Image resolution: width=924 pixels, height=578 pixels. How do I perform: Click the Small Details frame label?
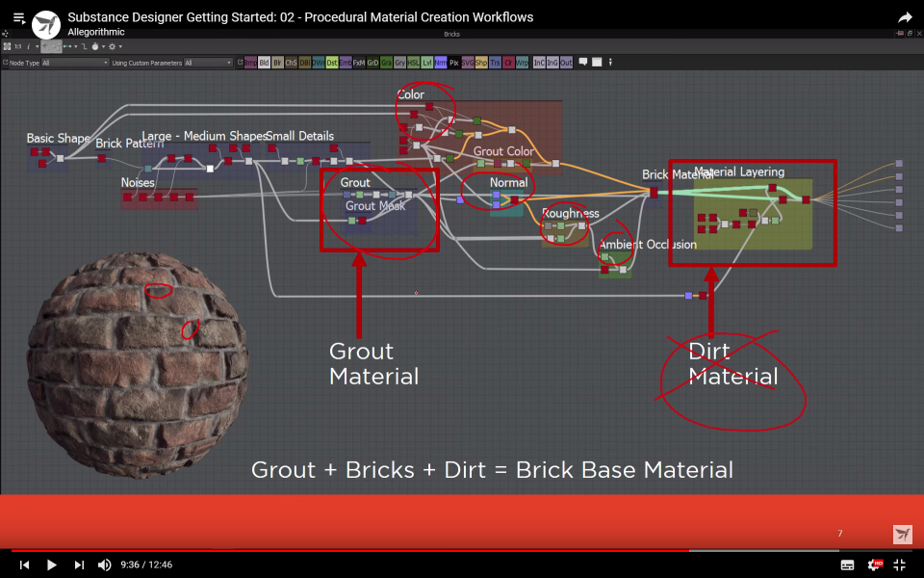coord(300,136)
